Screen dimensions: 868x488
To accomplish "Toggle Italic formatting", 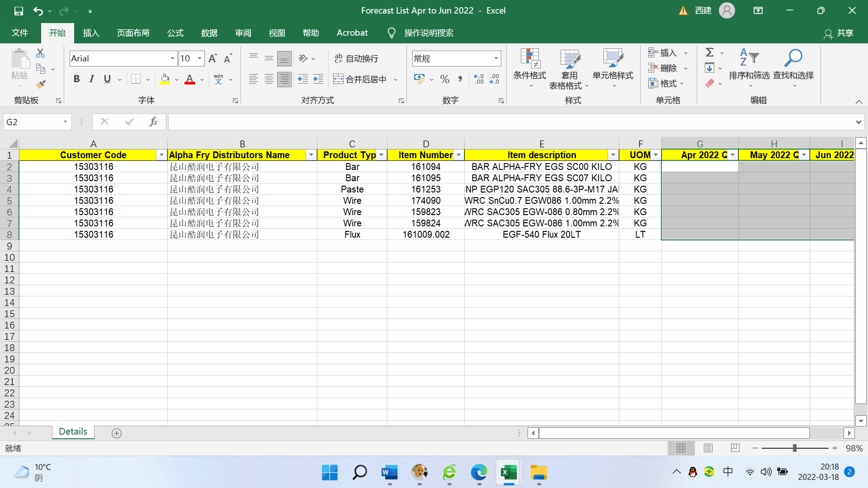I will click(92, 79).
